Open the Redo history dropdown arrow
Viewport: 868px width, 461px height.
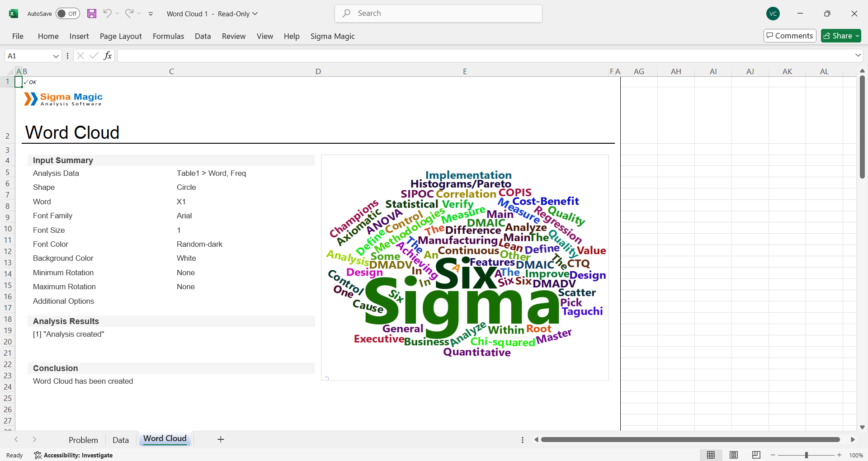click(x=139, y=14)
